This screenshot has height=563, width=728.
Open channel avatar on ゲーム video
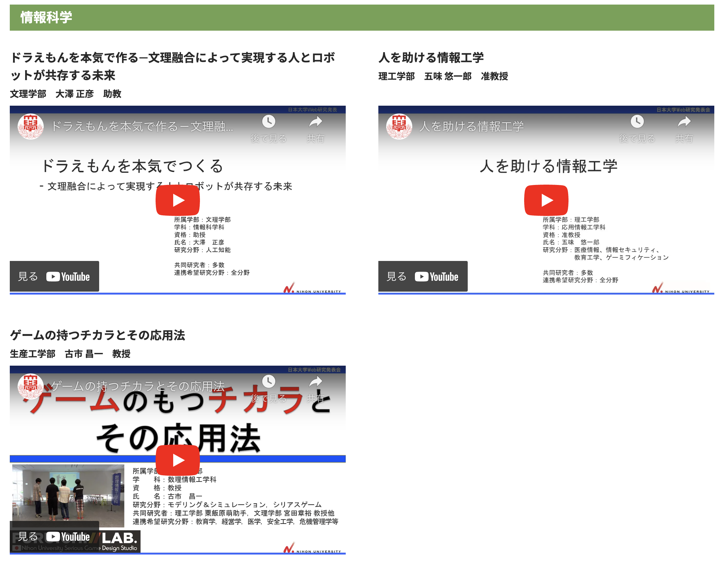30,386
